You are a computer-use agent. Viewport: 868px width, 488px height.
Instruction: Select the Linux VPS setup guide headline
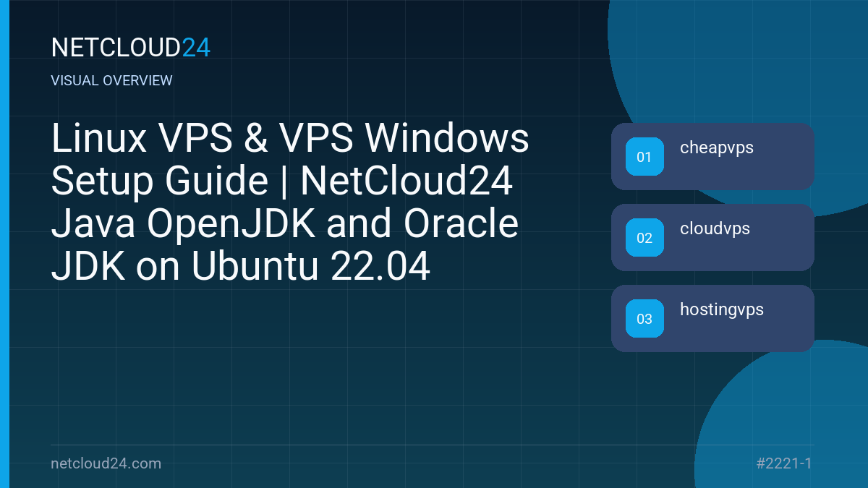(290, 203)
